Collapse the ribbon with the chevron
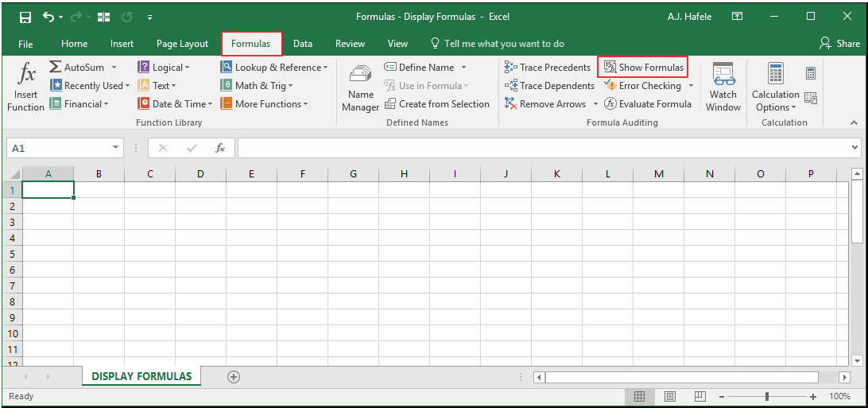 click(x=853, y=122)
